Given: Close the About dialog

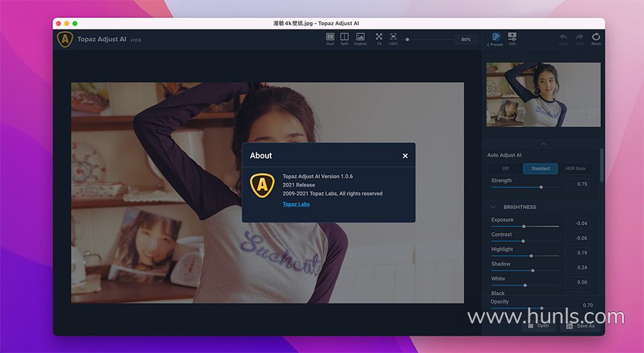Looking at the screenshot, I should [405, 156].
